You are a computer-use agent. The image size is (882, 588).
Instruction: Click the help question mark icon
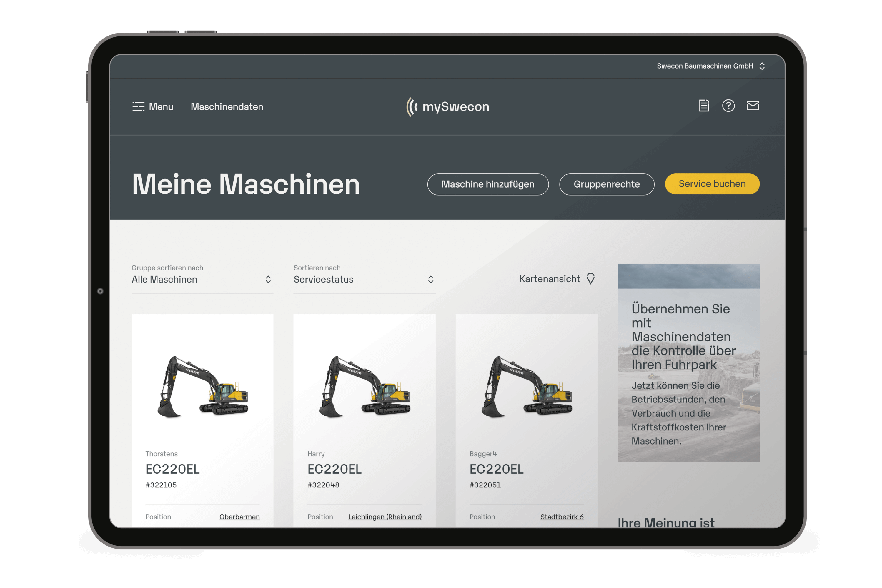pyautogui.click(x=728, y=106)
